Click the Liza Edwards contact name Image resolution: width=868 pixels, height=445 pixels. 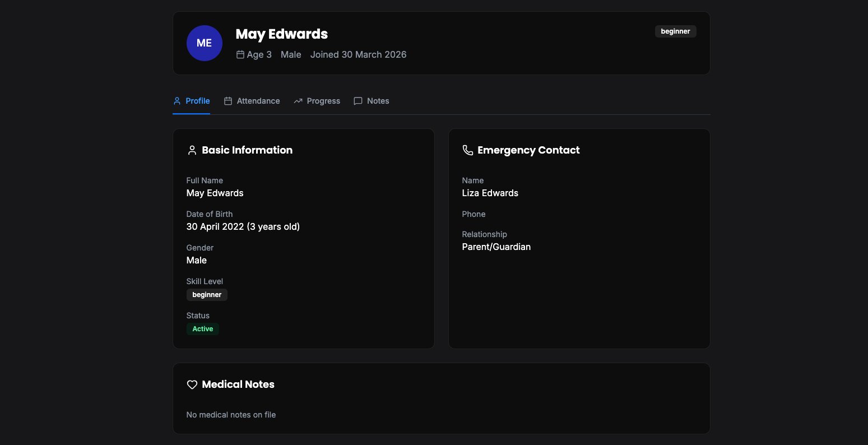[490, 193]
